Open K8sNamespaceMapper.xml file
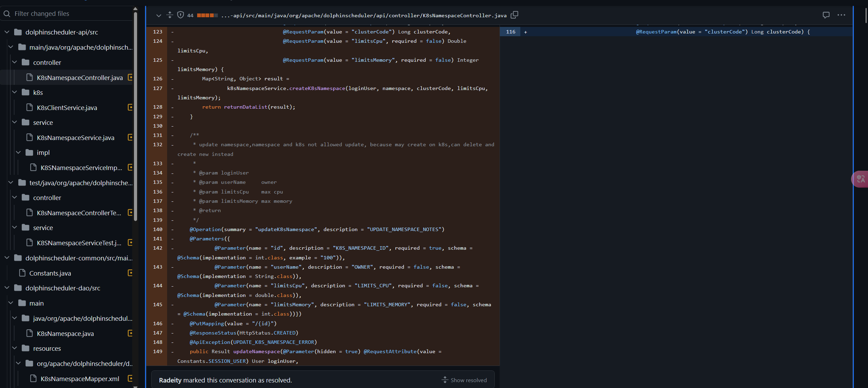This screenshot has width=868, height=388. click(80, 379)
